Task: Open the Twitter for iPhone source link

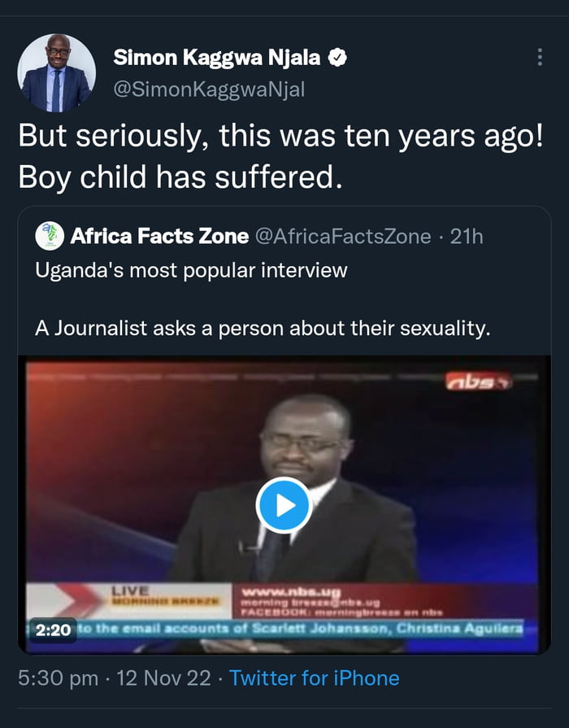Action: point(315,678)
